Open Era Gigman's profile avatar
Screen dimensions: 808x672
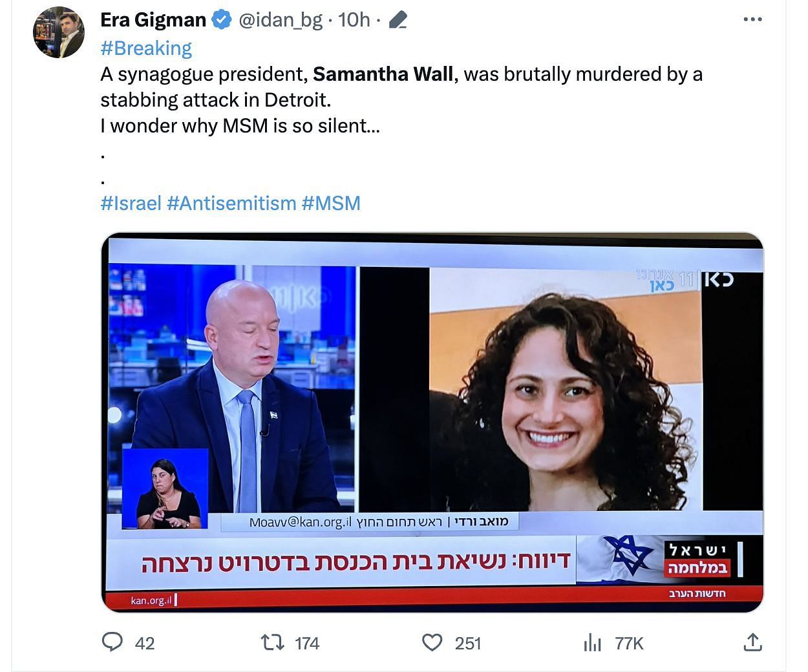pos(59,32)
